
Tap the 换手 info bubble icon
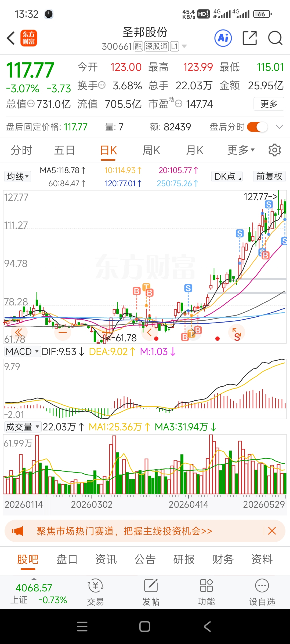(x=102, y=85)
